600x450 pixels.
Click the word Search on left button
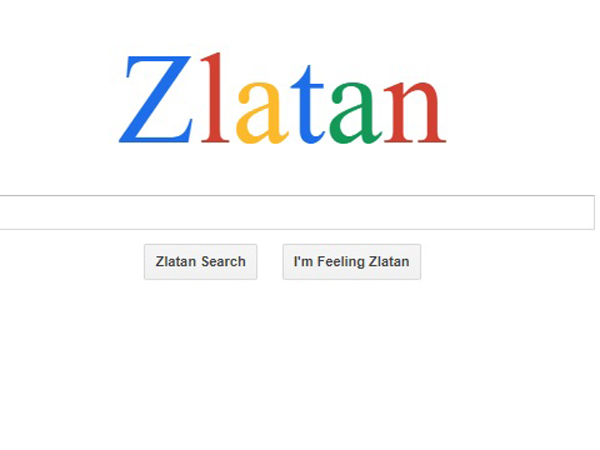click(223, 262)
